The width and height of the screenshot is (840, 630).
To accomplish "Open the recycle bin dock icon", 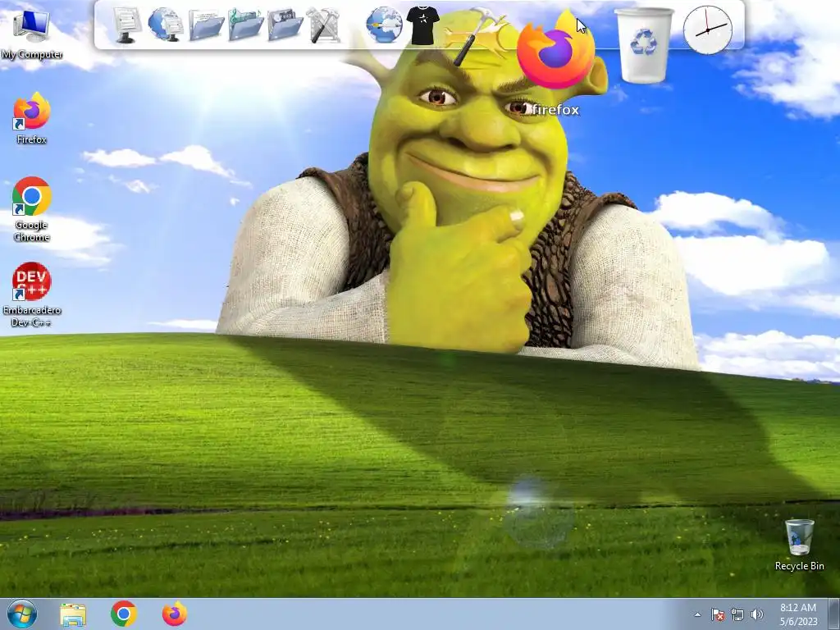I will pyautogui.click(x=643, y=45).
